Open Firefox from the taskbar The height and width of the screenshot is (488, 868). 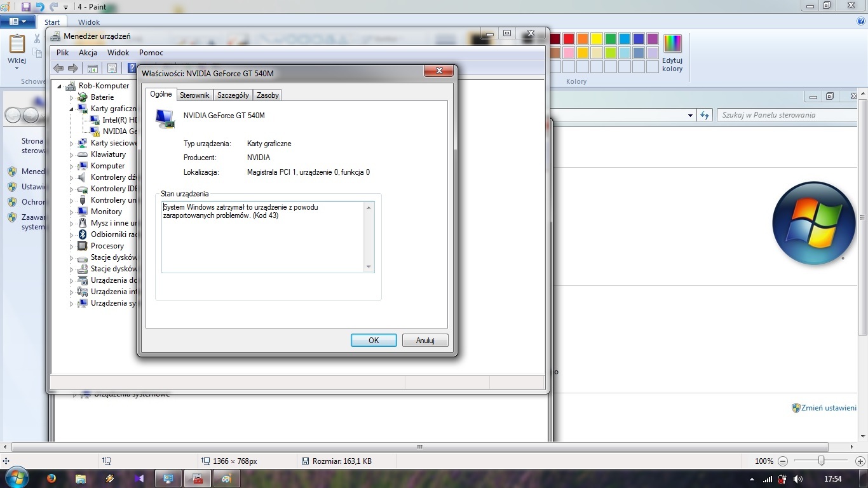point(51,478)
